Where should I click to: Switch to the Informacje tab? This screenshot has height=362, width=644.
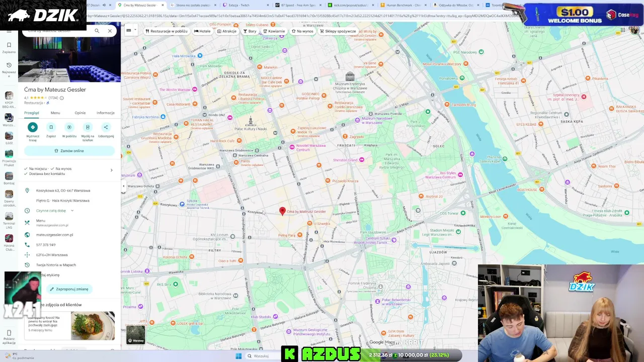pyautogui.click(x=106, y=113)
